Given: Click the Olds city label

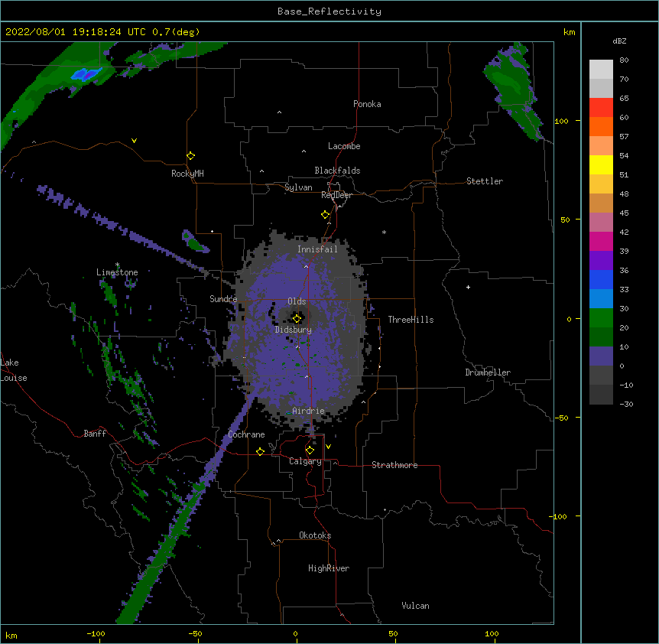Looking at the screenshot, I should click(x=297, y=301).
